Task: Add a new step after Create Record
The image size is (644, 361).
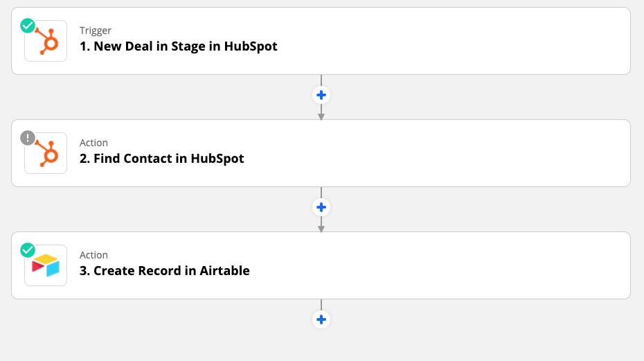Action: click(321, 319)
